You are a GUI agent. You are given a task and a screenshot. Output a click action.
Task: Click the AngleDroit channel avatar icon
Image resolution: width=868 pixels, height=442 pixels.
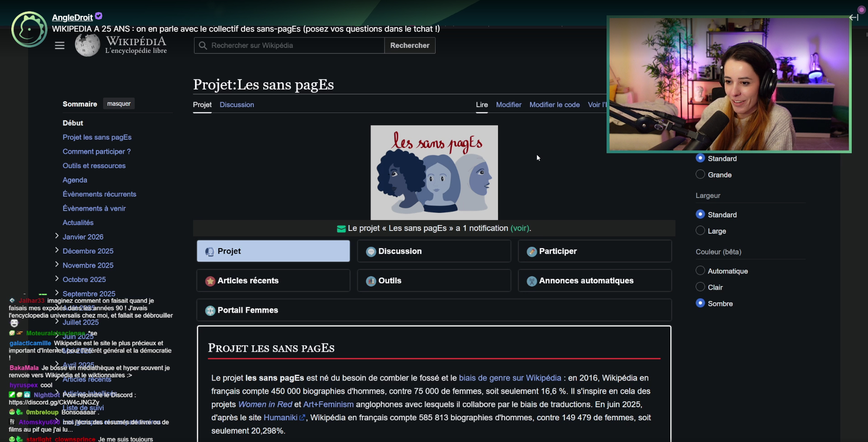(x=29, y=29)
